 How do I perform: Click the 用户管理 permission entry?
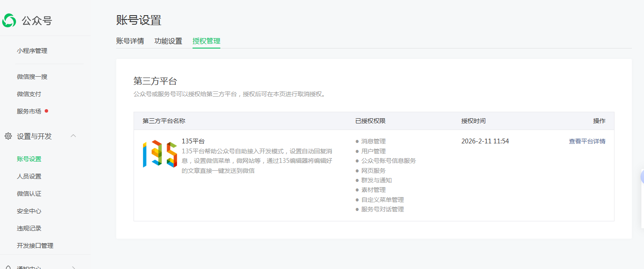[373, 151]
